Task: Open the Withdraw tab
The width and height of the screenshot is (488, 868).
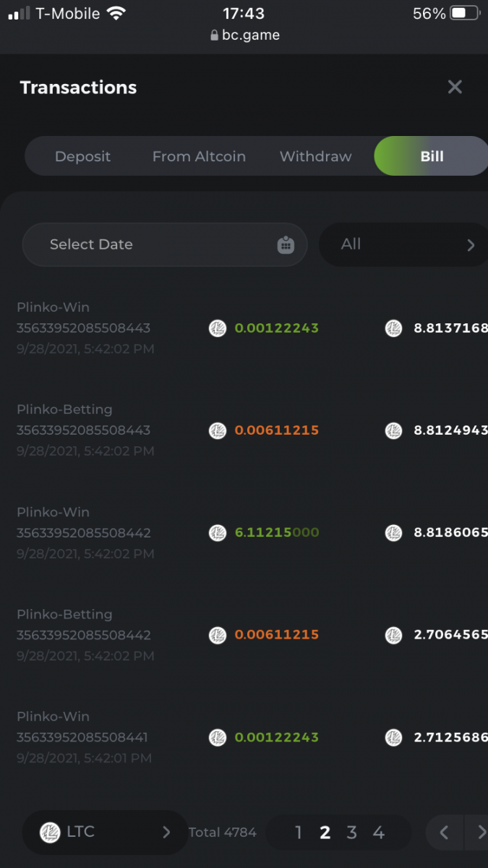Action: click(x=316, y=156)
